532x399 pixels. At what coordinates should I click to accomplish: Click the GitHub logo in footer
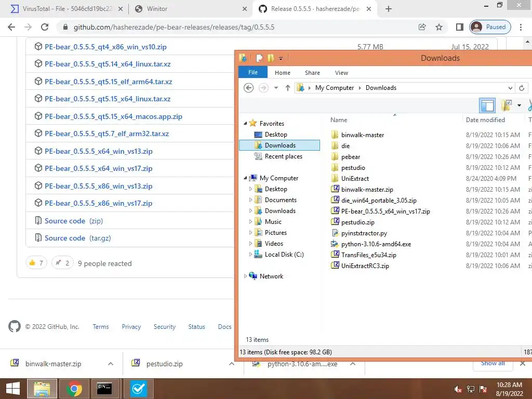[x=14, y=326]
